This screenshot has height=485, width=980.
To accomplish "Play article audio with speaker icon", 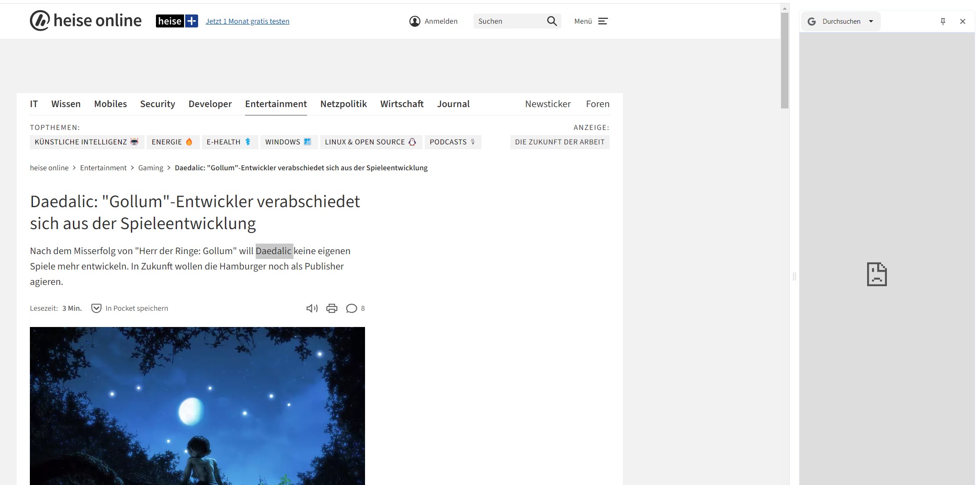I will point(311,308).
